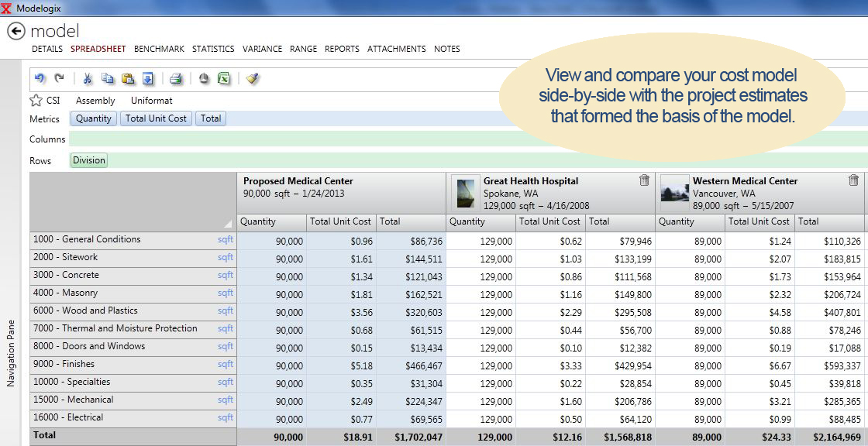Image resolution: width=868 pixels, height=446 pixels.
Task: Click the Redo icon in toolbar
Action: tap(59, 78)
